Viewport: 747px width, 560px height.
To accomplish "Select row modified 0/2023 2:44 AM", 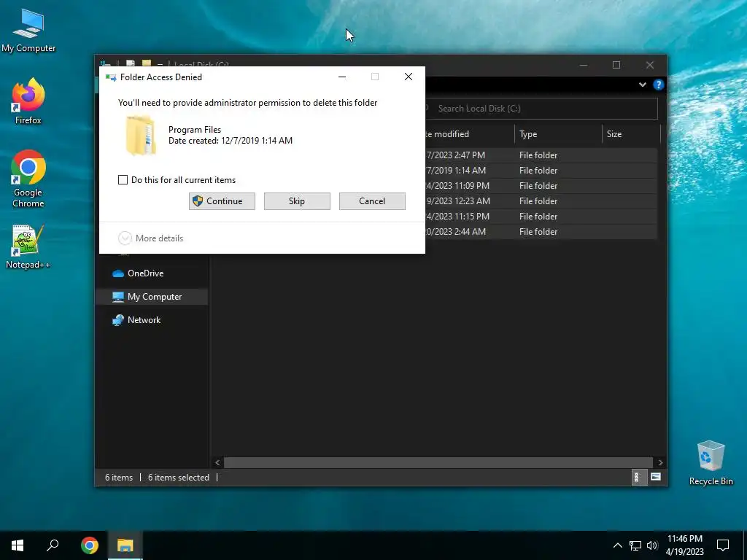I will pyautogui.click(x=541, y=231).
